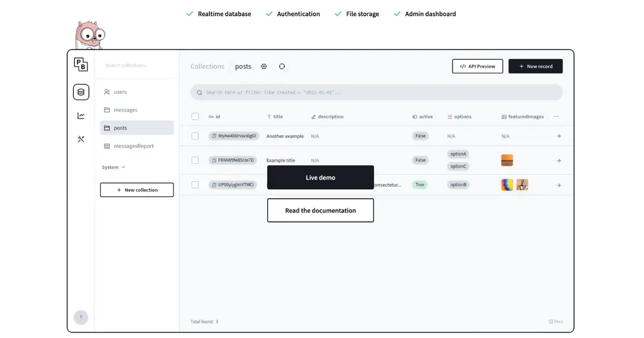Open the API Preview panel
644x338 pixels.
[477, 66]
